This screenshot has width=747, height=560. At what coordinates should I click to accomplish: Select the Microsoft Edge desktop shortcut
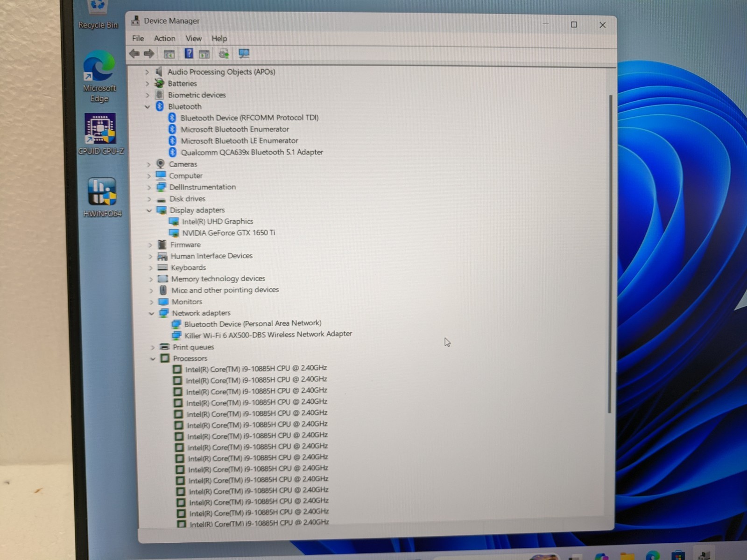click(99, 77)
